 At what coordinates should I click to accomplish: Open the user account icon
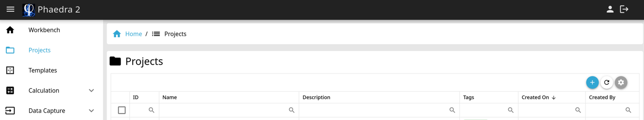tap(610, 9)
